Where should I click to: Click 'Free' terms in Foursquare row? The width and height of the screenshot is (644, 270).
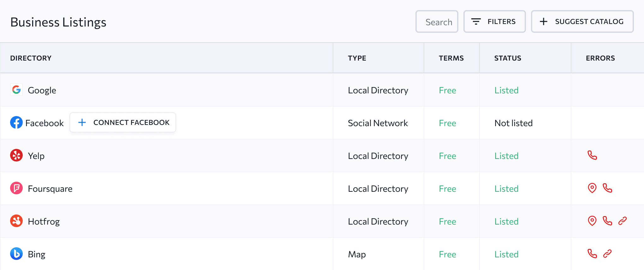point(447,189)
